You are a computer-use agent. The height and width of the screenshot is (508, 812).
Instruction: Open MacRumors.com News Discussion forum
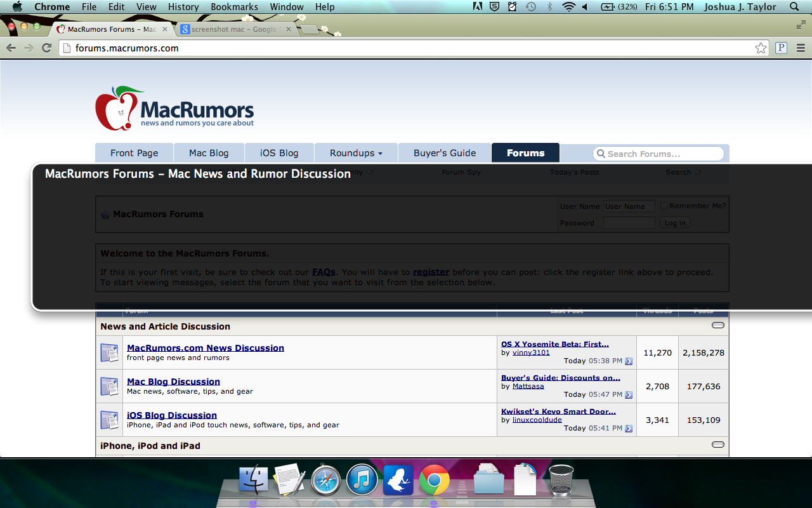(x=206, y=348)
